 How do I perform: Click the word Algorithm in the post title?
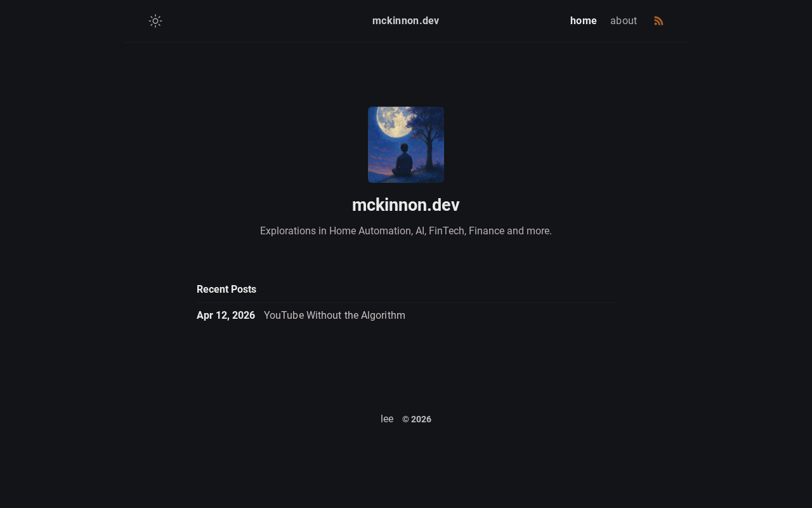tap(383, 316)
